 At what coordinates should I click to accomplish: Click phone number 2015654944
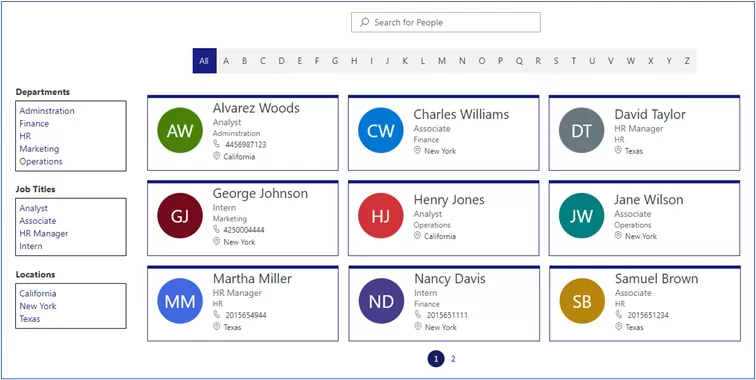coord(246,315)
